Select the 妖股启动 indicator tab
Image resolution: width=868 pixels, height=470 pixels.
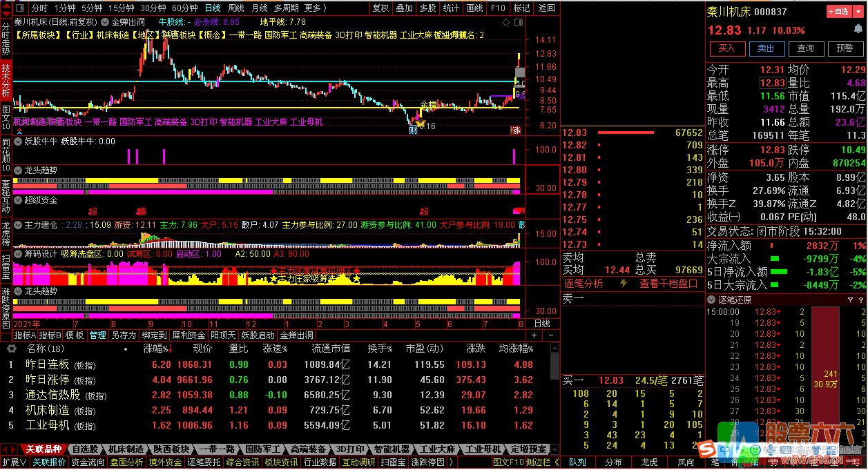pyautogui.click(x=258, y=335)
